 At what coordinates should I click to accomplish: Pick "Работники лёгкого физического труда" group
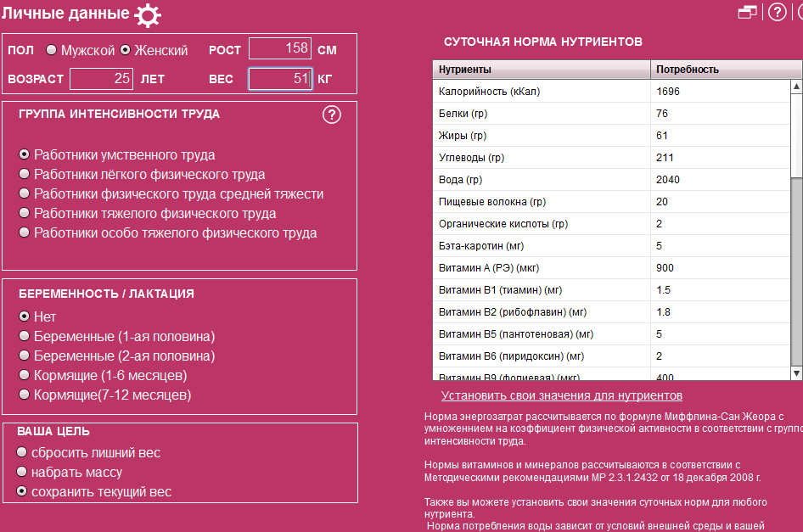click(24, 176)
